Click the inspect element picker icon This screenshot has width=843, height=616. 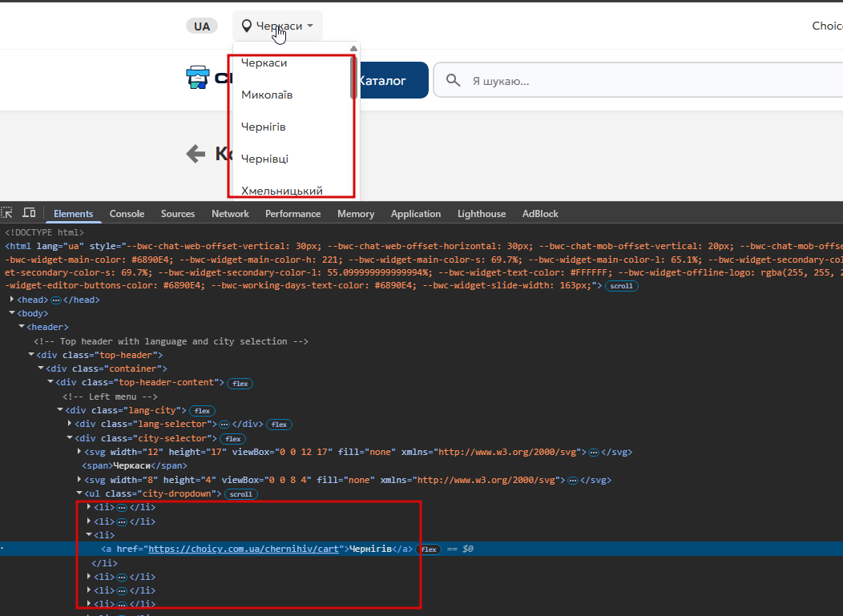6,213
